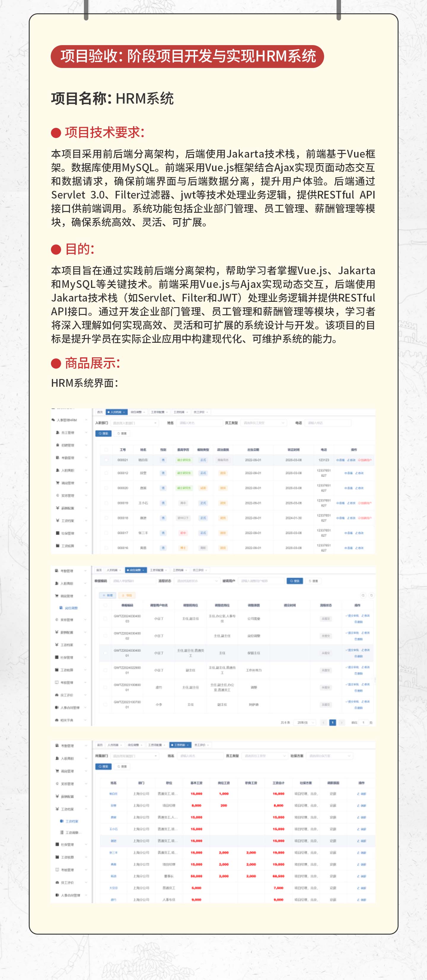The image size is (427, 980).
Task: Click 考核管理 sidebar icon in position-transfer screenshot
Action: [x=57, y=683]
